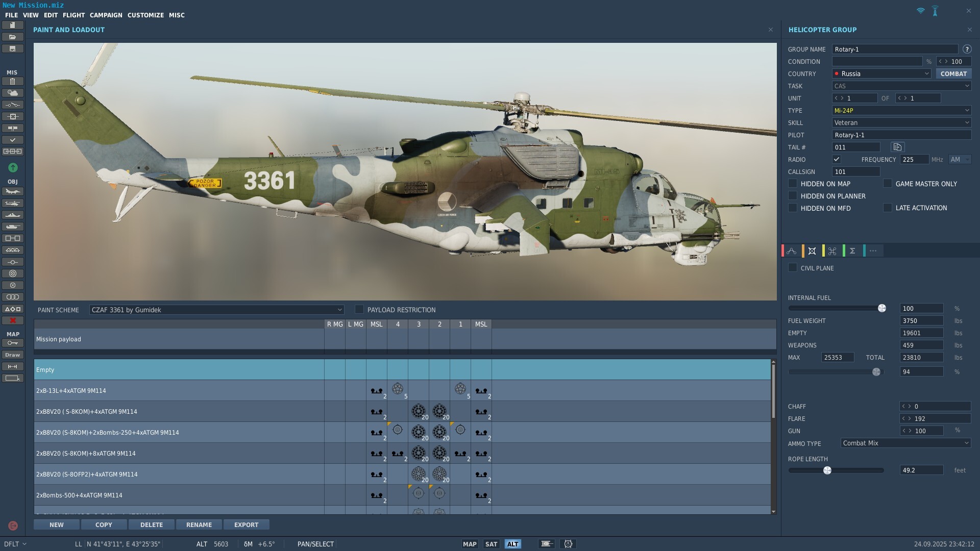Check the PAYLOAD RESTRICTION box
980x551 pixels.
(359, 309)
